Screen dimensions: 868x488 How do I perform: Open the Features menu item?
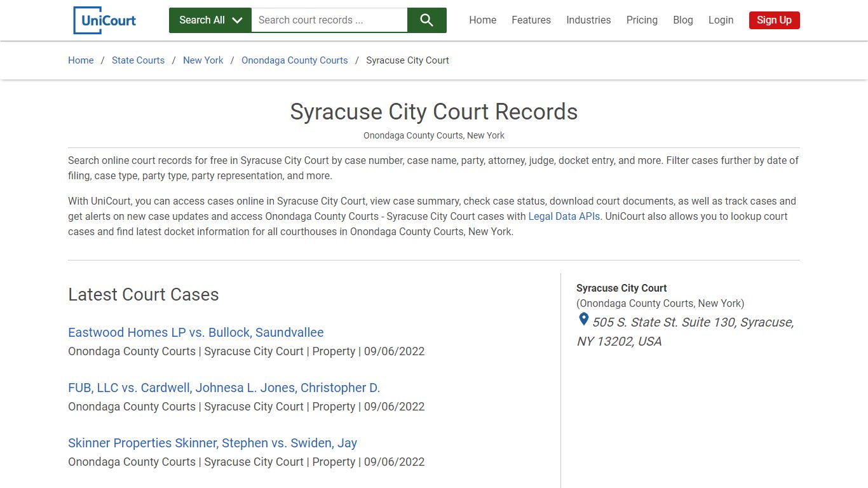click(531, 20)
